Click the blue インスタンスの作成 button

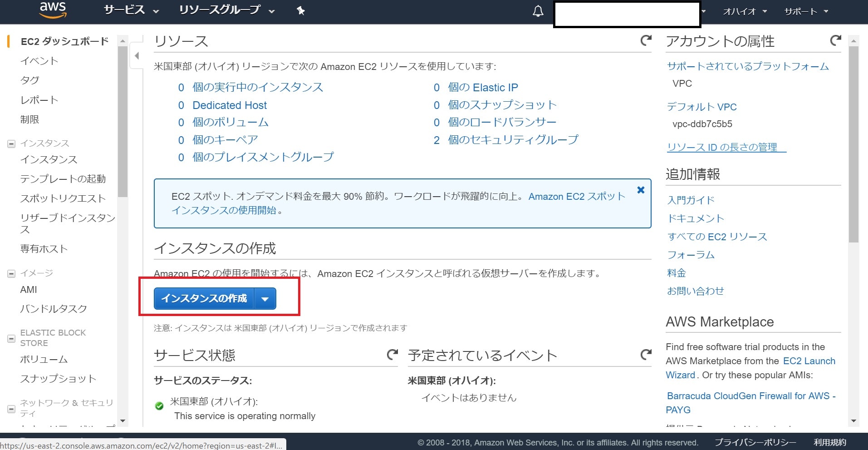204,299
